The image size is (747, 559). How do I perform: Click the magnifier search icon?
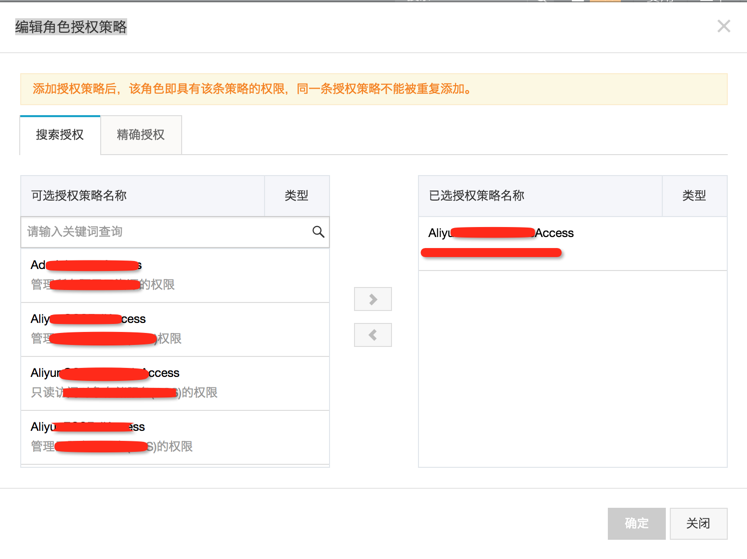318,232
